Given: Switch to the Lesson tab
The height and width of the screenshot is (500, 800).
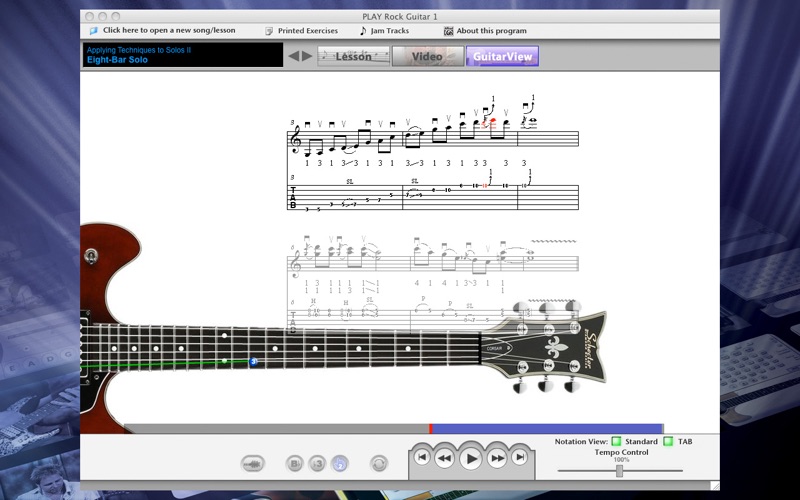Looking at the screenshot, I should click(354, 56).
